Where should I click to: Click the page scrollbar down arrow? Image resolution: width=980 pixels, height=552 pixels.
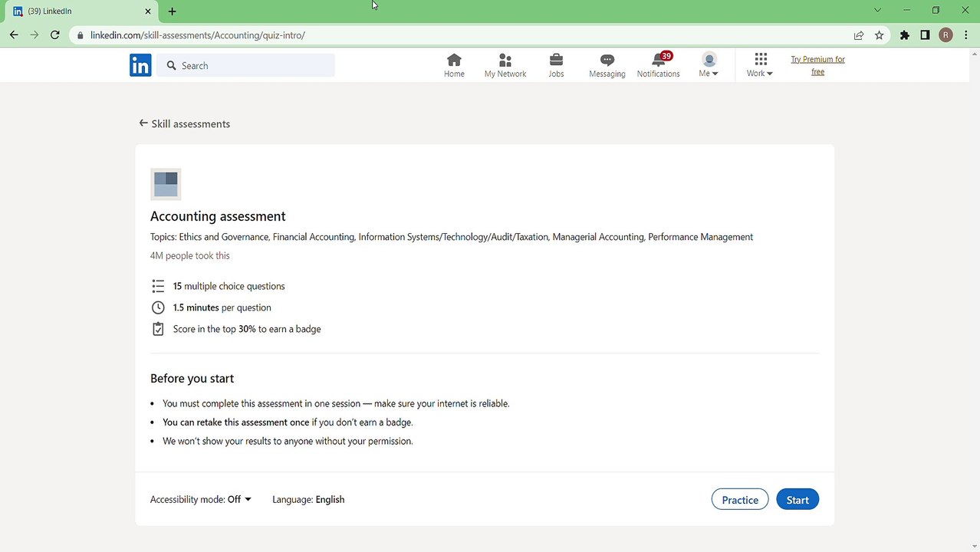(x=974, y=546)
